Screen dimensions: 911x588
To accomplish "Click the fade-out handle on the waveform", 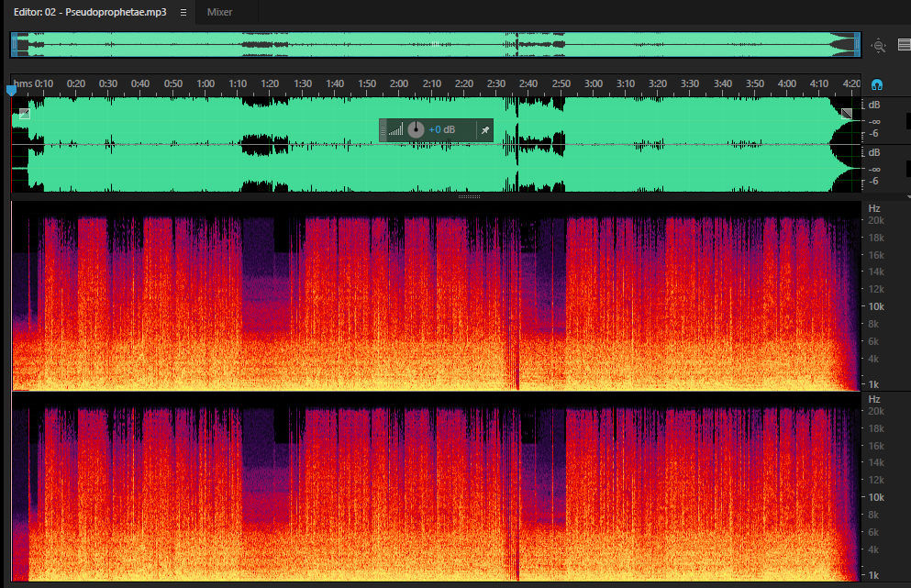I will [847, 114].
